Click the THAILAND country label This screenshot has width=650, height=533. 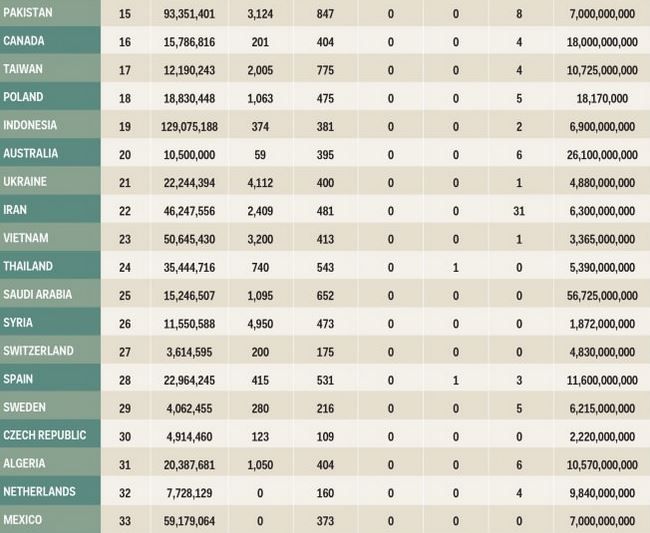(x=28, y=266)
